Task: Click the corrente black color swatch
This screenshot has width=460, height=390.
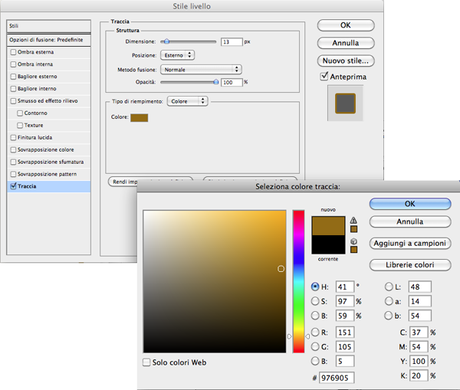Action: point(328,244)
